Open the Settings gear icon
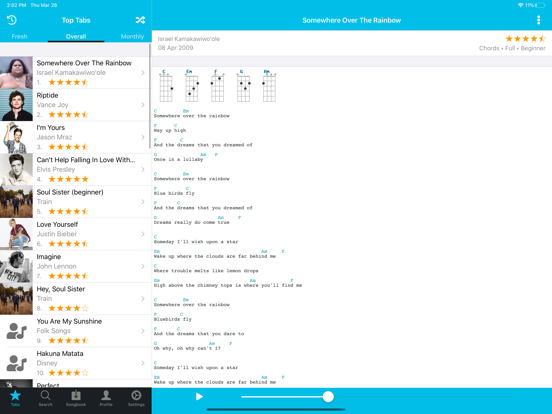 click(x=136, y=398)
